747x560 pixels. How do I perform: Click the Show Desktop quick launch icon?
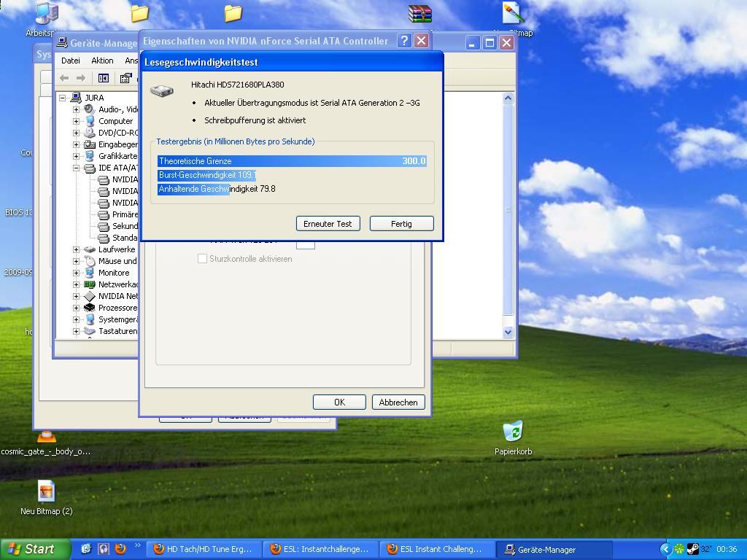click(86, 549)
